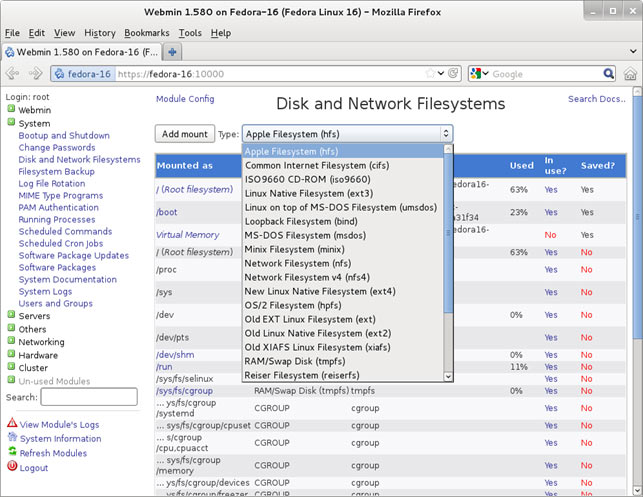The image size is (643, 497).
Task: Expand the Un-used Modules category icon
Action: [x=11, y=380]
